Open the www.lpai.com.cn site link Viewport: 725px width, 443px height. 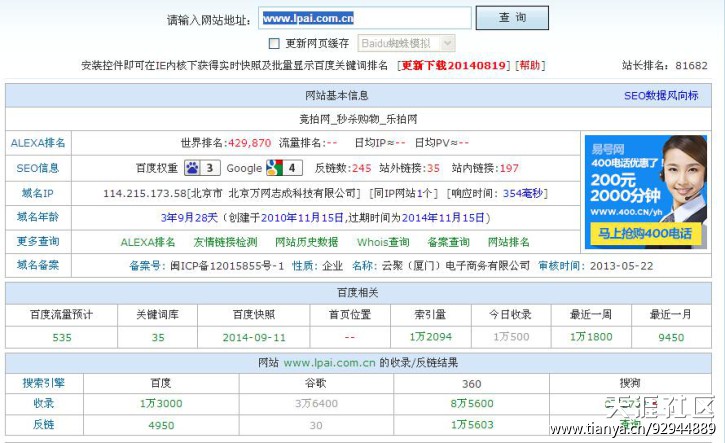(329, 363)
